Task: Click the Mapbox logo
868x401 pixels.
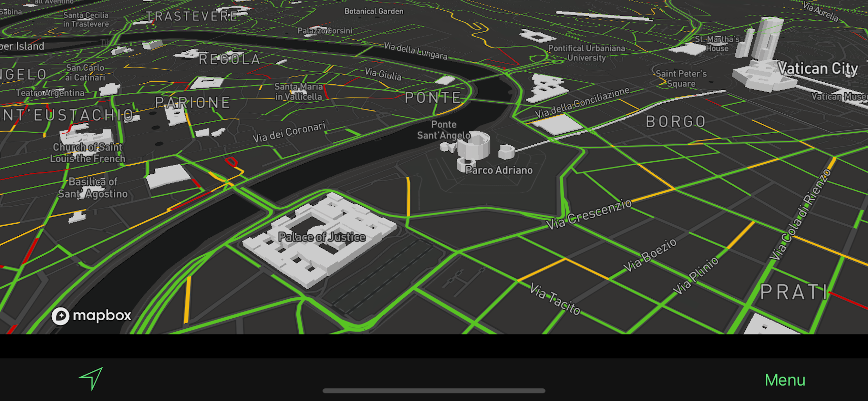Action: pos(91,316)
